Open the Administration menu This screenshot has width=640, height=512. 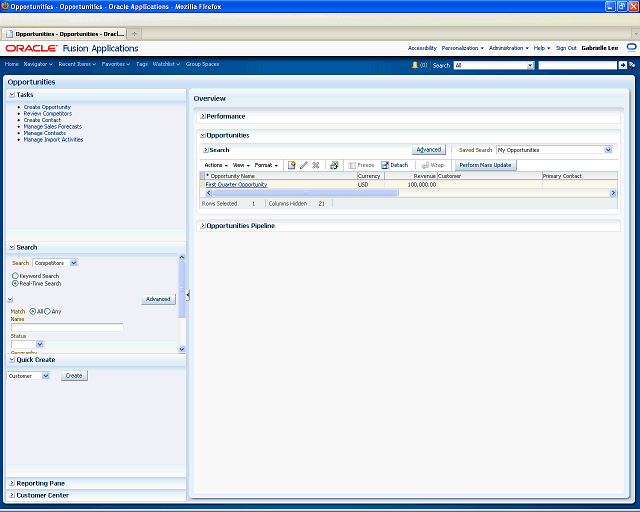click(509, 48)
